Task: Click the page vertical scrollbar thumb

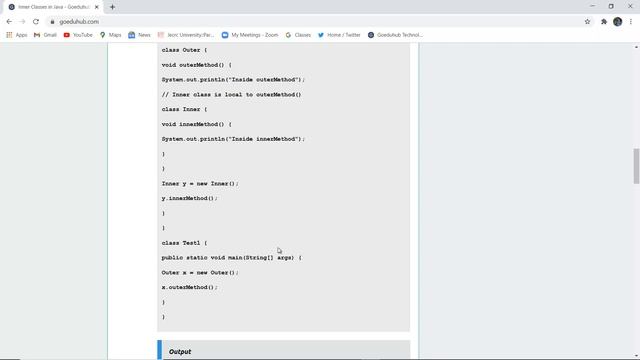Action: 636,166
